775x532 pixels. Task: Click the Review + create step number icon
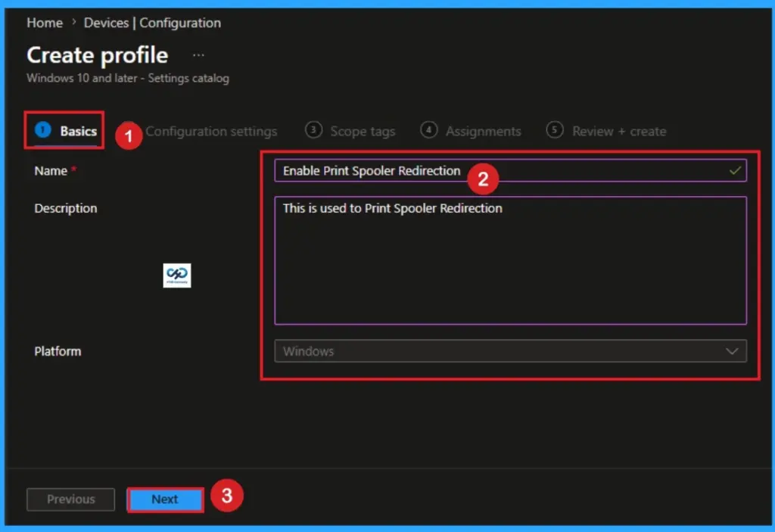coord(555,130)
